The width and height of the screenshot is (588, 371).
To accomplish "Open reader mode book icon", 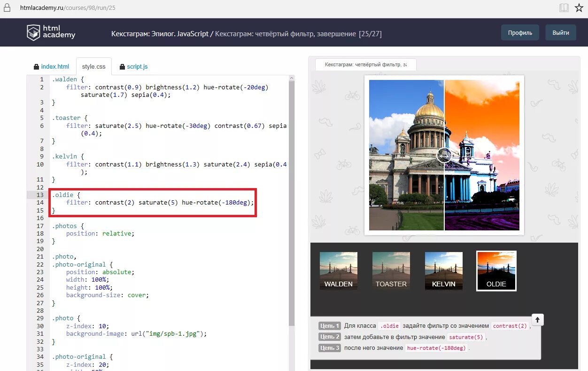I will tap(564, 8).
